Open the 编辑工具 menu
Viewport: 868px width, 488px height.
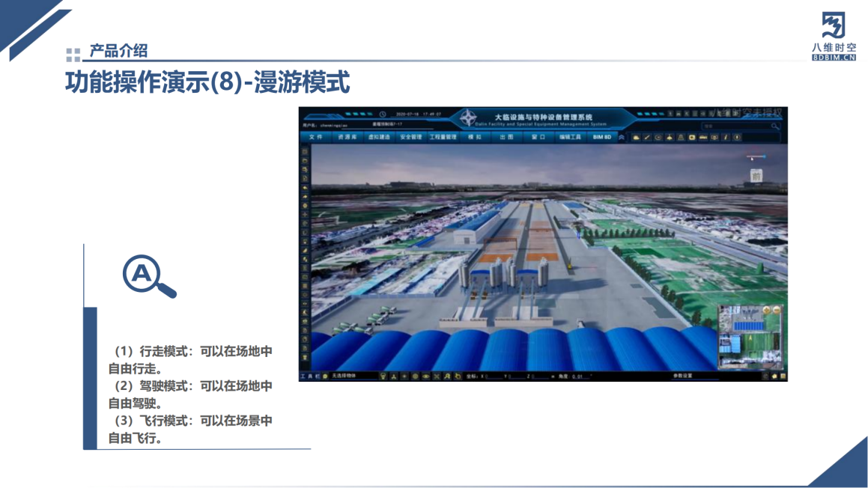pos(570,138)
